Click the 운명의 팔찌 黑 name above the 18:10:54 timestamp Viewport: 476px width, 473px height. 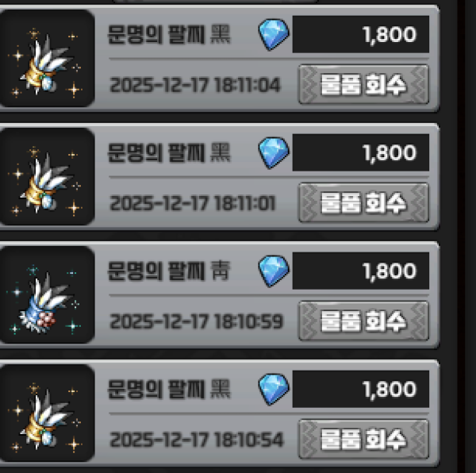169,389
